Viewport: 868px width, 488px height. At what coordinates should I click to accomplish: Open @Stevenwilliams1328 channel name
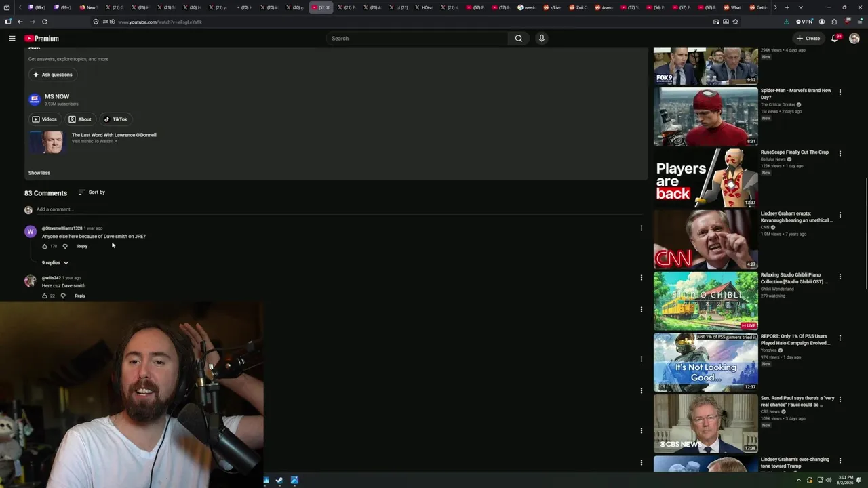[62, 228]
